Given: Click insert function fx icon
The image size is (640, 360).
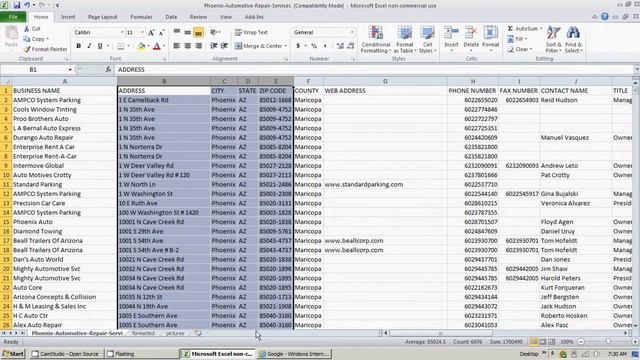Looking at the screenshot, I should pos(108,69).
